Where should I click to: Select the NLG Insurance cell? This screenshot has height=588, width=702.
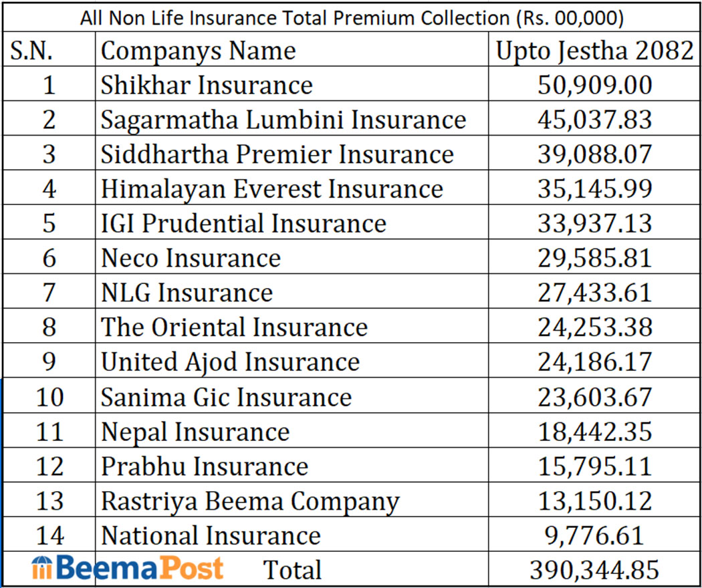[187, 293]
